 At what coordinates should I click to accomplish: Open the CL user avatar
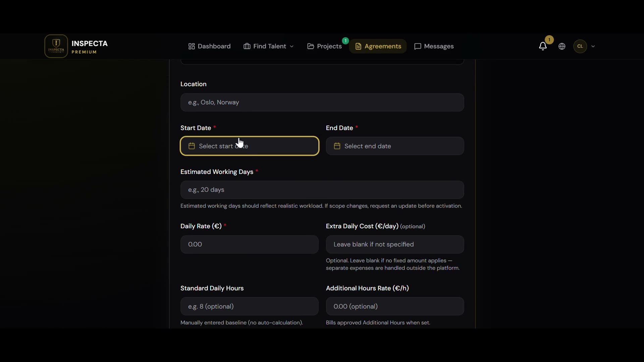click(x=580, y=46)
